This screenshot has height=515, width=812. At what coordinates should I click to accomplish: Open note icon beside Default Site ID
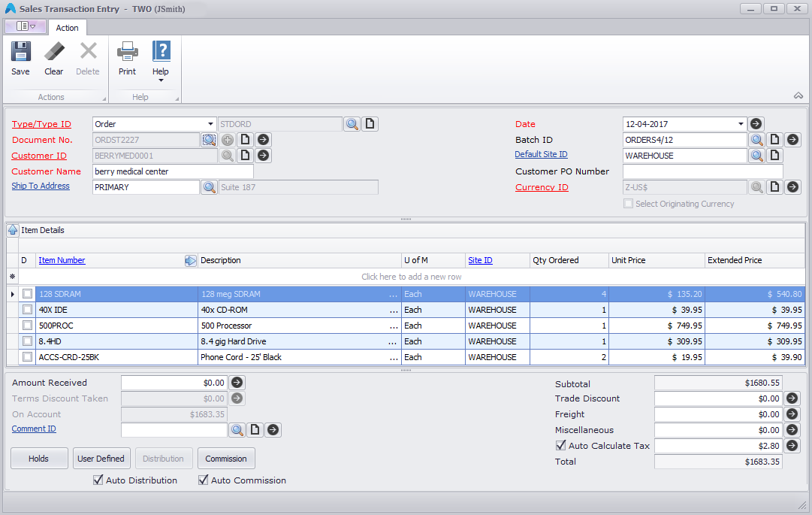coord(774,156)
